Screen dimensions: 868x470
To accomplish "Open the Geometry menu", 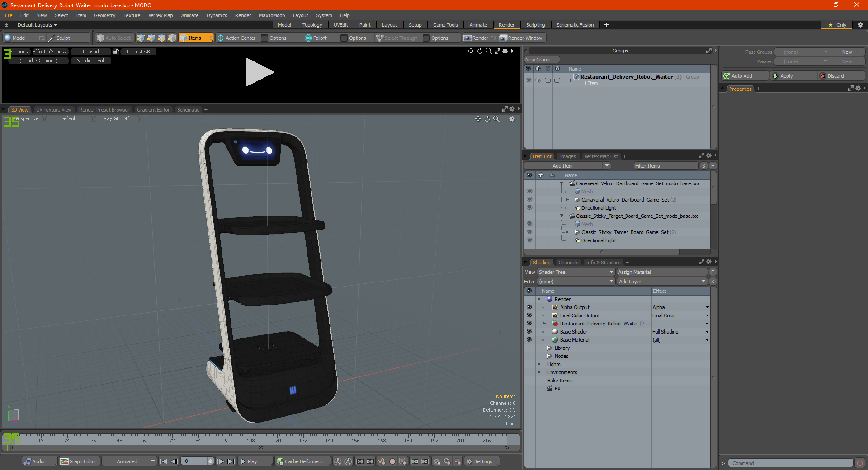I will tap(104, 15).
